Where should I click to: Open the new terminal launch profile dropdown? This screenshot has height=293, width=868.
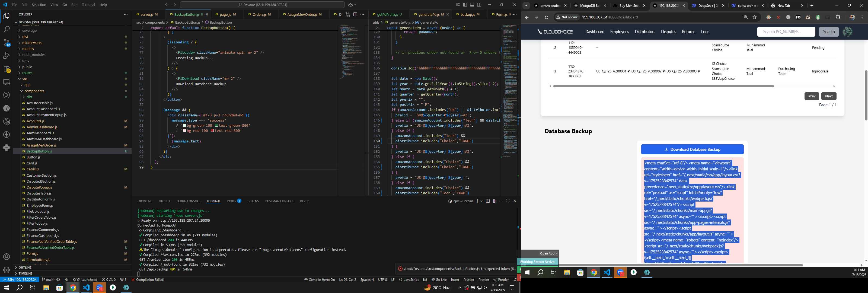(x=482, y=201)
